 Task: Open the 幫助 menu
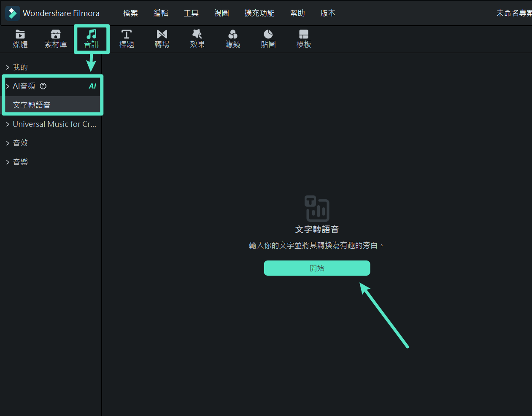(297, 13)
